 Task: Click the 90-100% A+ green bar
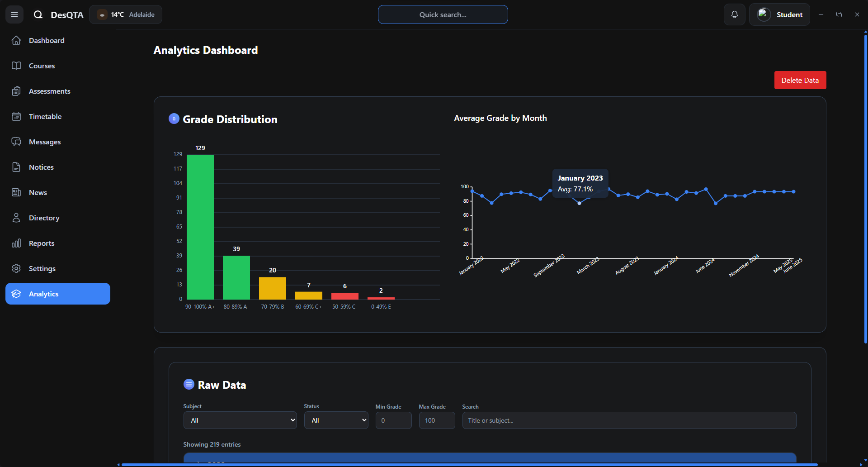pyautogui.click(x=200, y=227)
